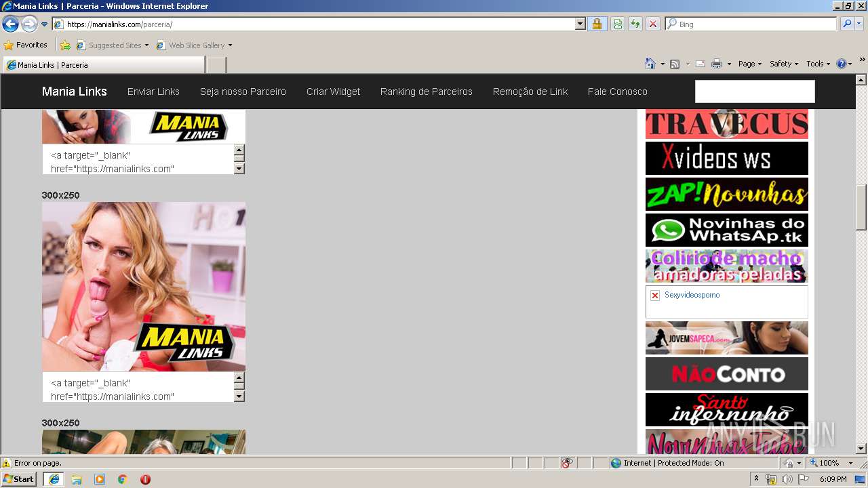Open the Fale Conosco nav link

coord(618,91)
